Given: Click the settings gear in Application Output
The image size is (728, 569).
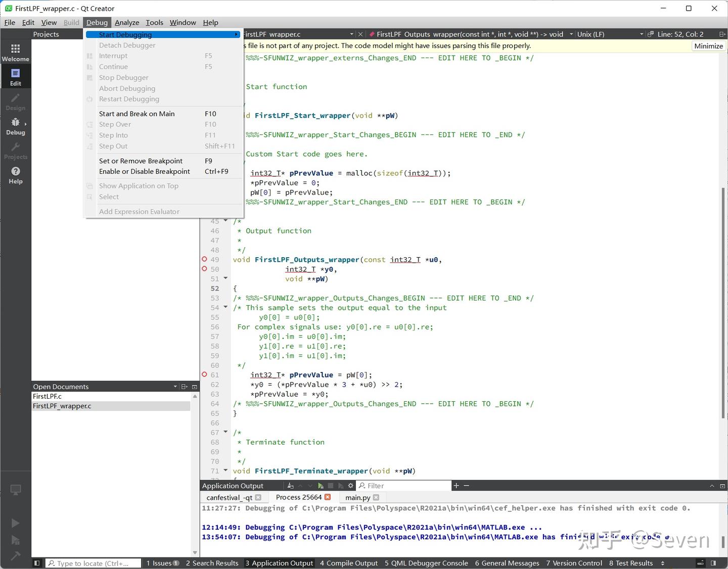Looking at the screenshot, I should coord(350,486).
